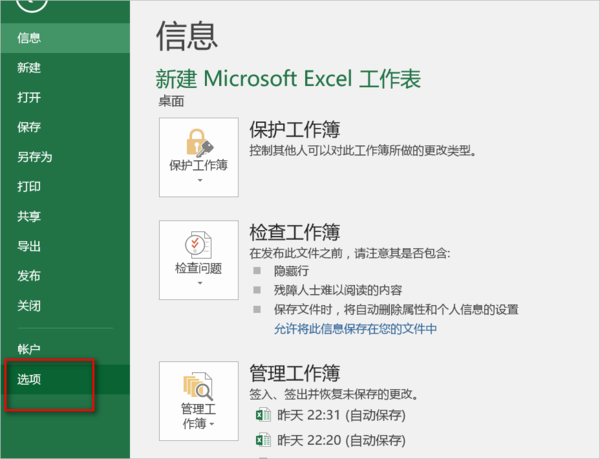Choose 导出 in the sidebar
600x459 pixels.
[65, 246]
